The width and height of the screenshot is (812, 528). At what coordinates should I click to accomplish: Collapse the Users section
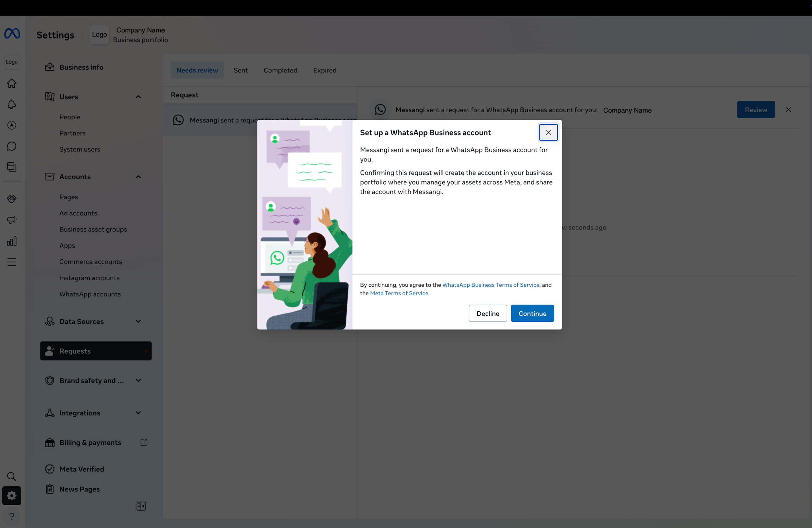(x=138, y=97)
